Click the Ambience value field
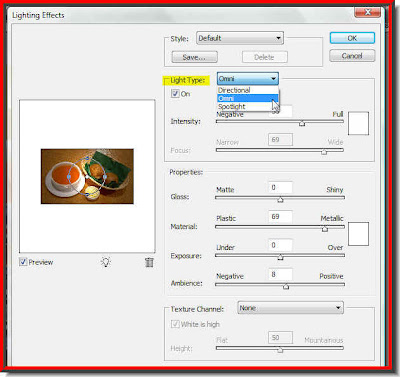The image size is (400, 377). click(x=280, y=274)
